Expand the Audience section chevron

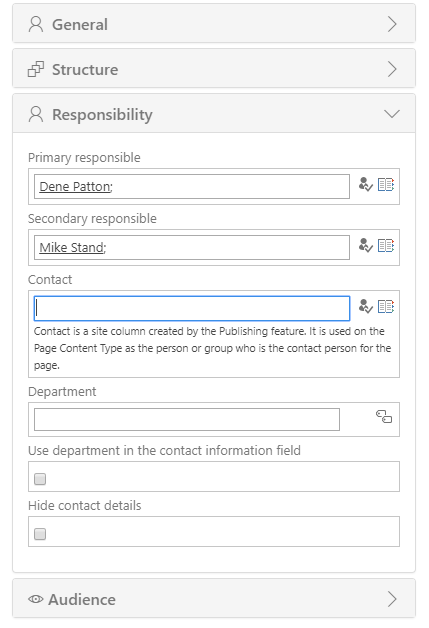[392, 599]
